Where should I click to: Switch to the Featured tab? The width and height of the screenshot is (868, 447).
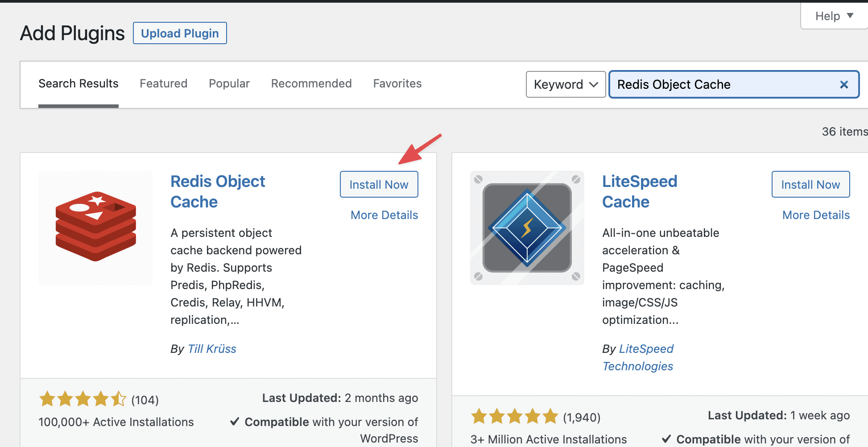163,83
